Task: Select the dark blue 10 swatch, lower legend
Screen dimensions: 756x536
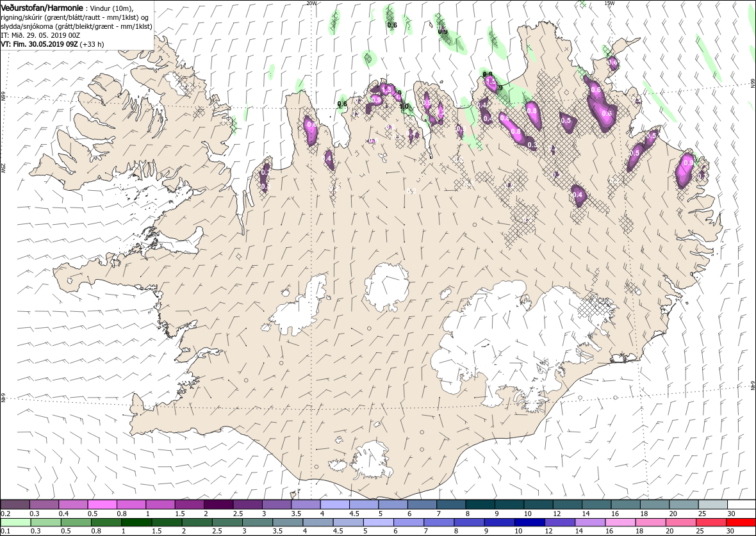Action: pos(529,523)
